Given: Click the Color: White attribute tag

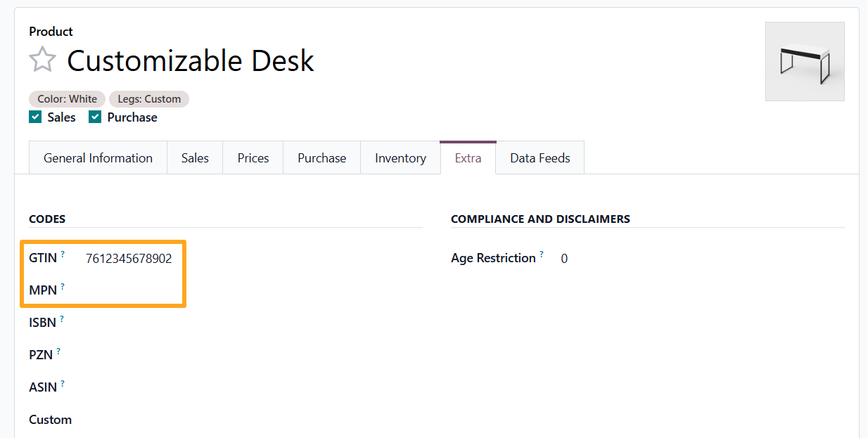Looking at the screenshot, I should tap(68, 99).
